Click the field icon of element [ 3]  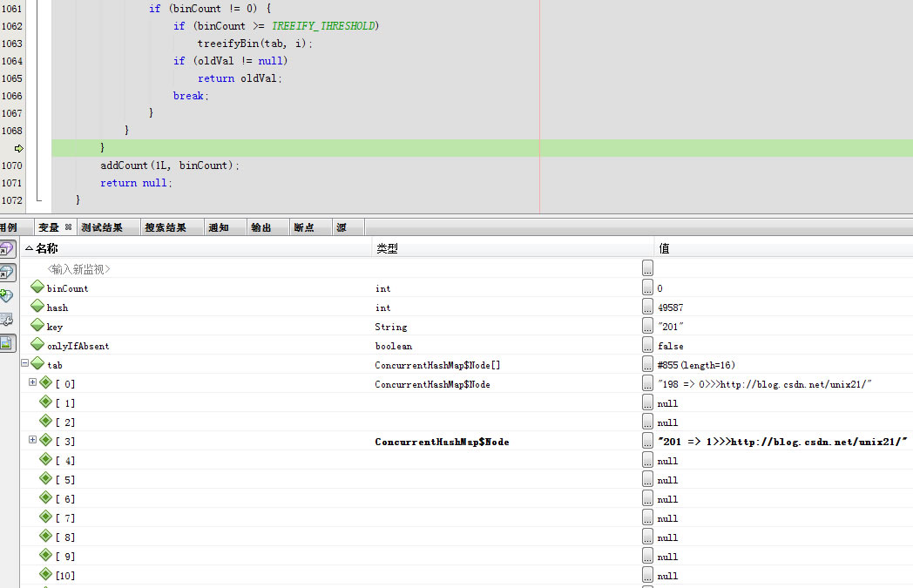pos(46,440)
